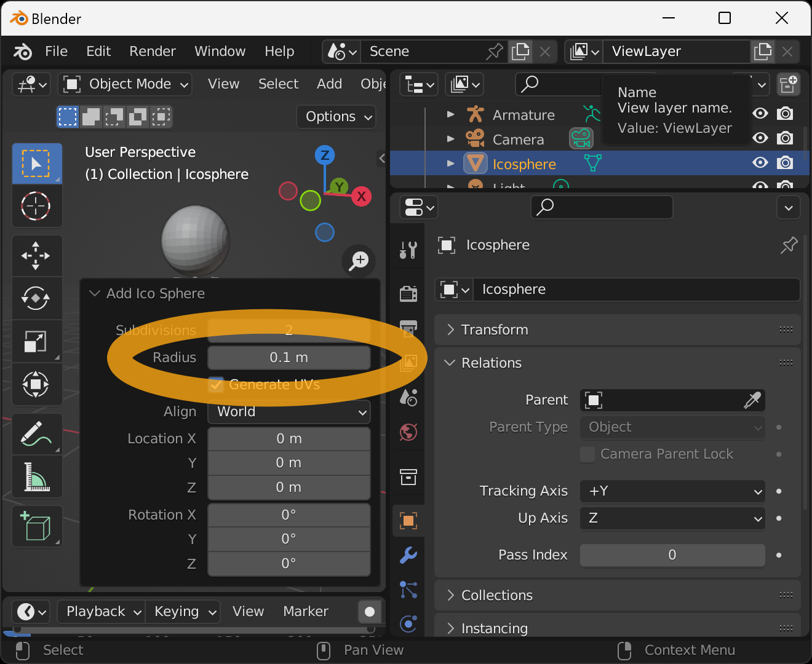Activate the Rotate tool

[x=36, y=298]
